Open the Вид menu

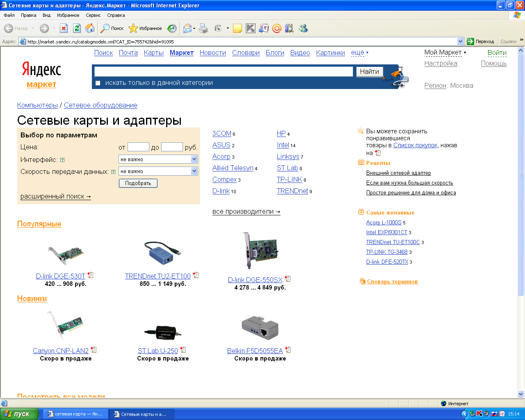click(46, 15)
